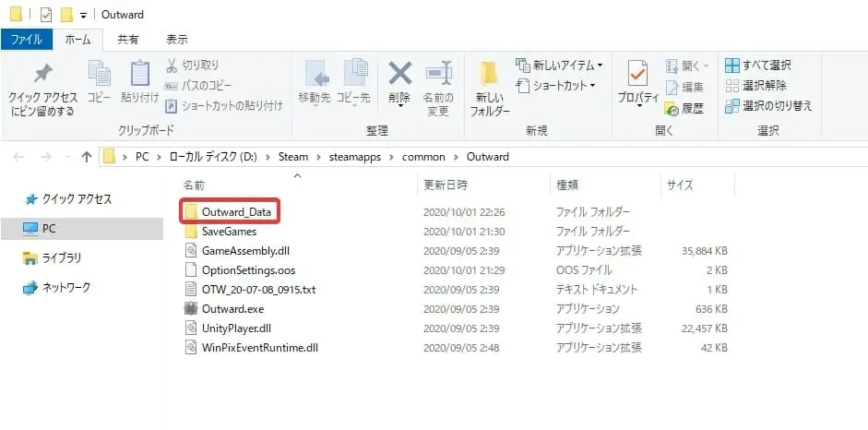868x430 pixels.
Task: Open the Open (開く) dropdown in ribbon
Action: tap(687, 66)
